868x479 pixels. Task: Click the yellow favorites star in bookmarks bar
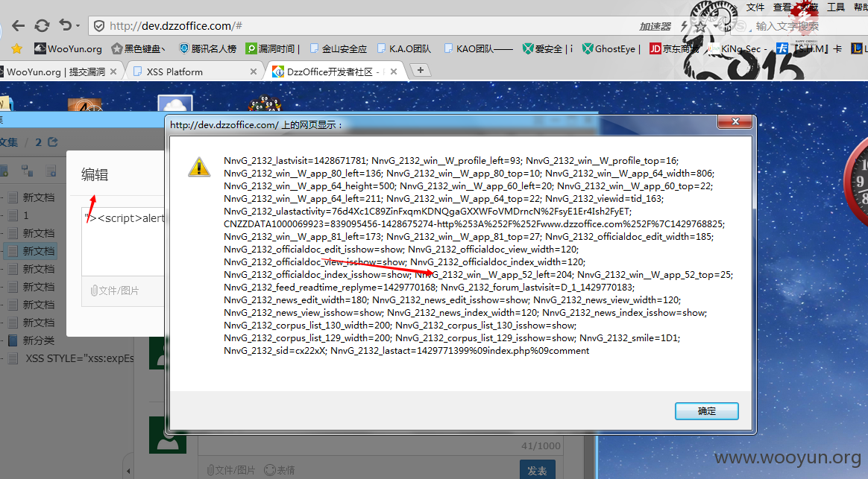coord(16,48)
